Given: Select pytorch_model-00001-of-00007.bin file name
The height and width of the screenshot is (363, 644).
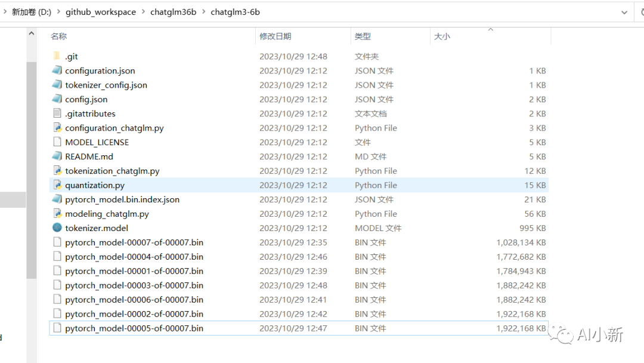Looking at the screenshot, I should (x=134, y=271).
